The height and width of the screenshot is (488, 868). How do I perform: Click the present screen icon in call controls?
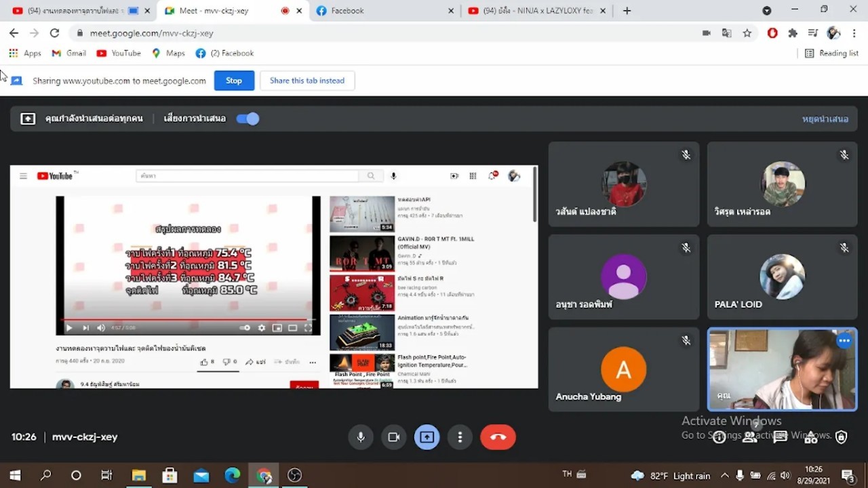427,437
